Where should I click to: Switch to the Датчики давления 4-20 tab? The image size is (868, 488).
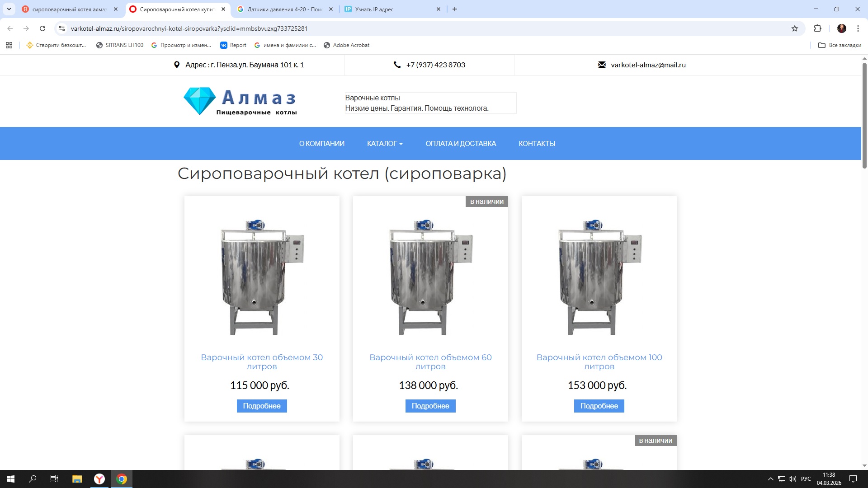point(285,9)
